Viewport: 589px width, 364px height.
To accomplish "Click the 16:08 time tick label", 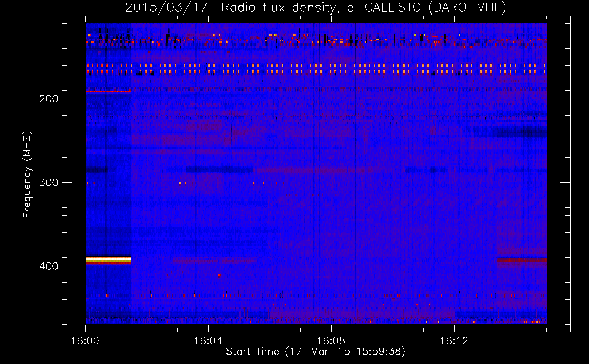I will pyautogui.click(x=331, y=341).
